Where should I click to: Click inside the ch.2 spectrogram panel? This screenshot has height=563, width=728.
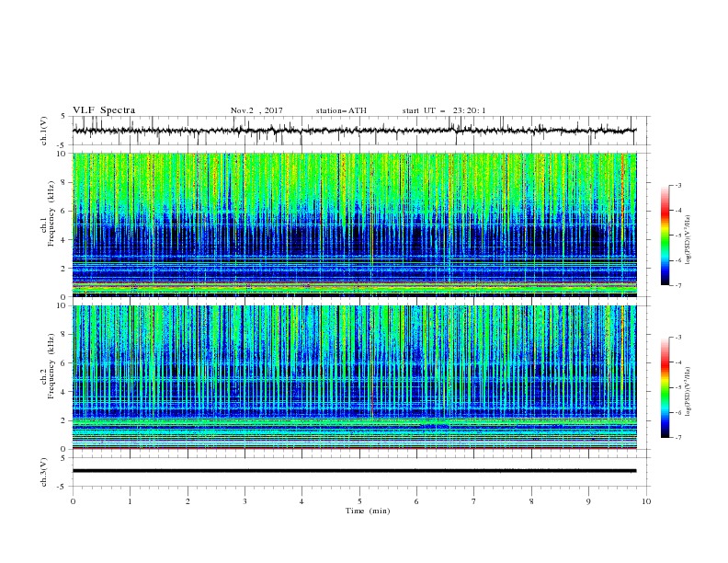[355, 377]
